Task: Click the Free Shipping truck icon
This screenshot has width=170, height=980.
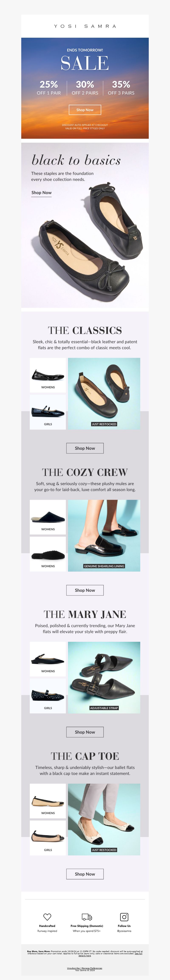Action: 86,917
